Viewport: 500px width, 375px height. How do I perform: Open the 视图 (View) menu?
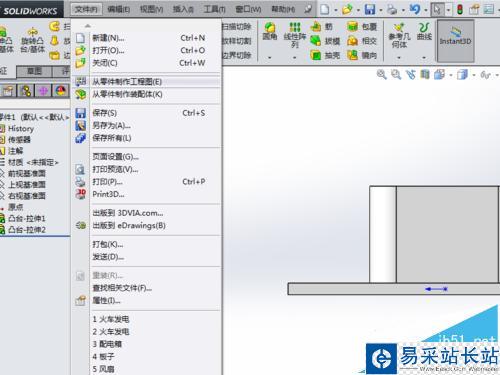point(151,9)
